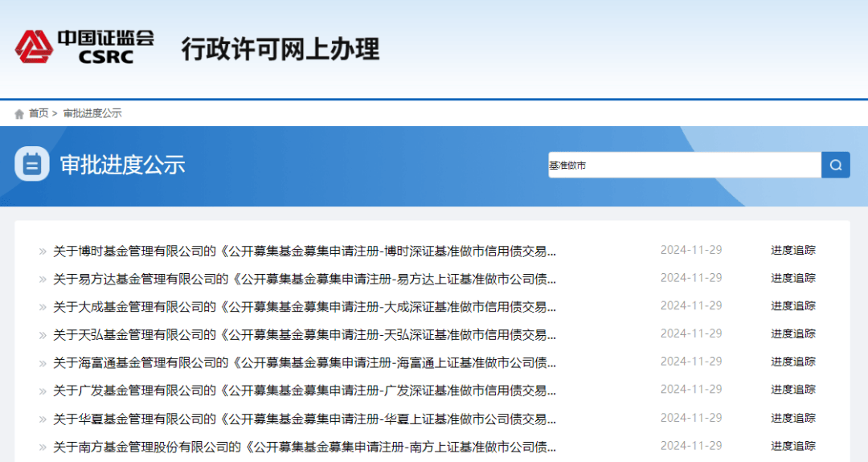Click the home icon in breadcrumb
This screenshot has height=462, width=868.
pyautogui.click(x=19, y=114)
